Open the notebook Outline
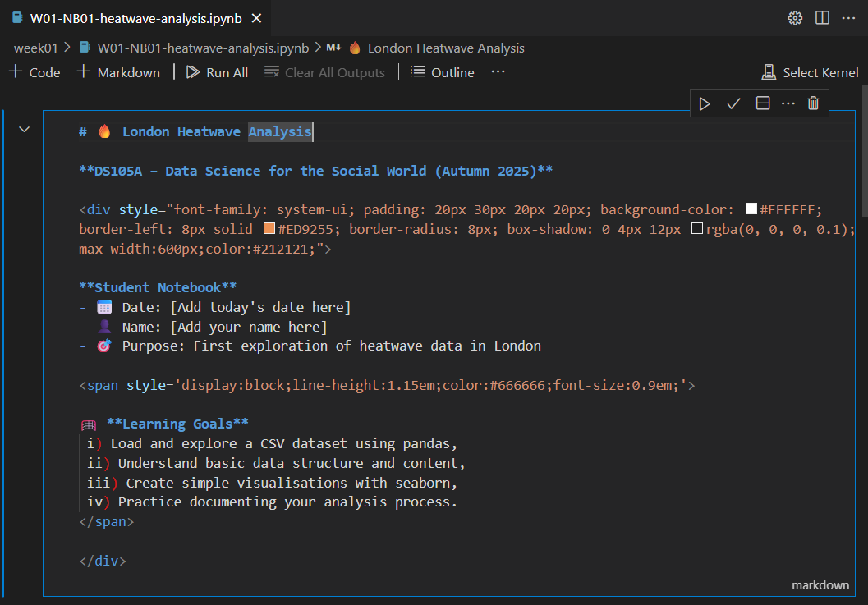Image resolution: width=868 pixels, height=605 pixels. click(x=443, y=72)
